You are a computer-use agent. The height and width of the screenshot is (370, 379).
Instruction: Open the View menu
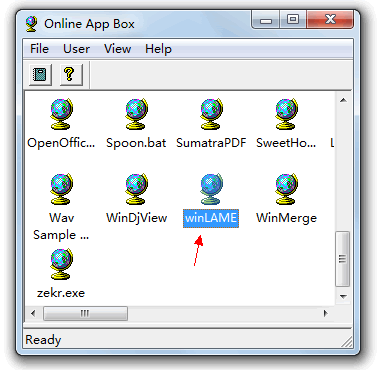pyautogui.click(x=117, y=49)
